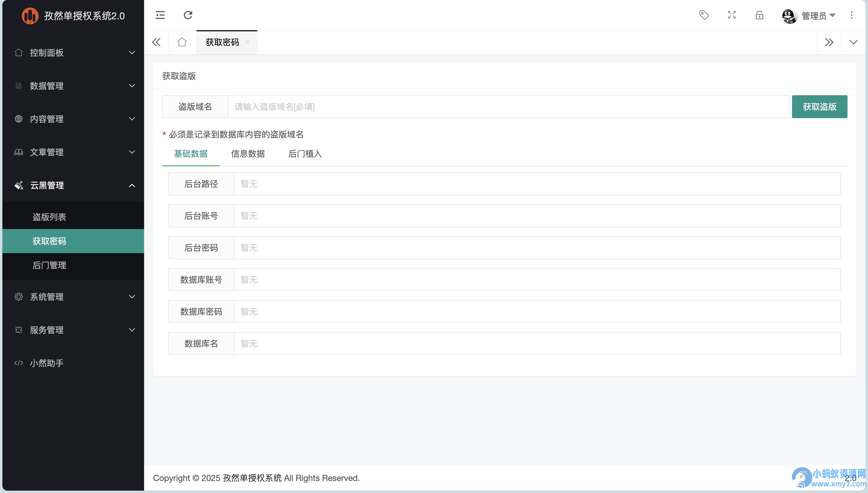
Task: Close the 获取密码 tab
Action: [x=248, y=42]
